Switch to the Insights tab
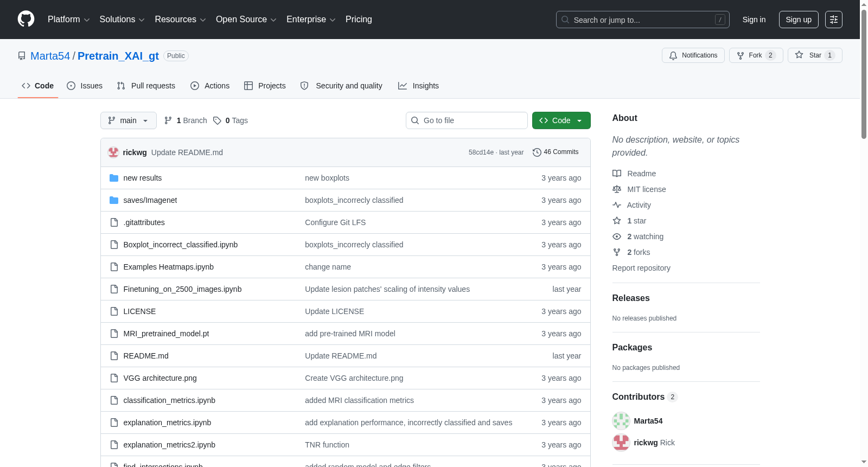Screen dimensions: 868x467 (x=418, y=86)
